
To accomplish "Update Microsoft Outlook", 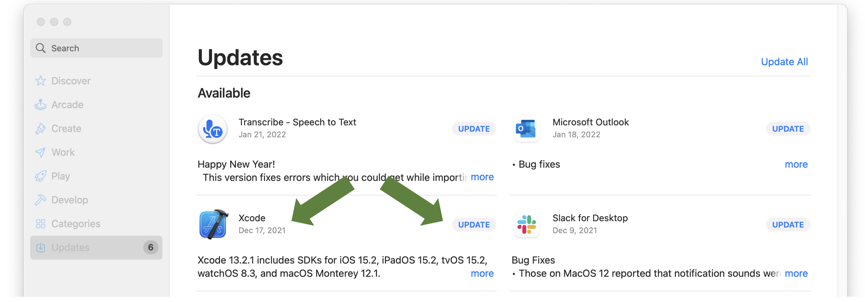I will (x=788, y=129).
